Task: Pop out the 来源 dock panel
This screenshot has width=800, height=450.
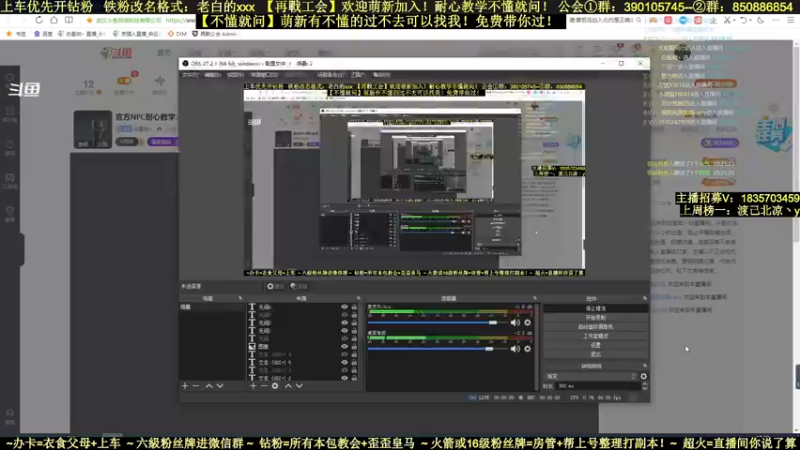Action: point(359,298)
